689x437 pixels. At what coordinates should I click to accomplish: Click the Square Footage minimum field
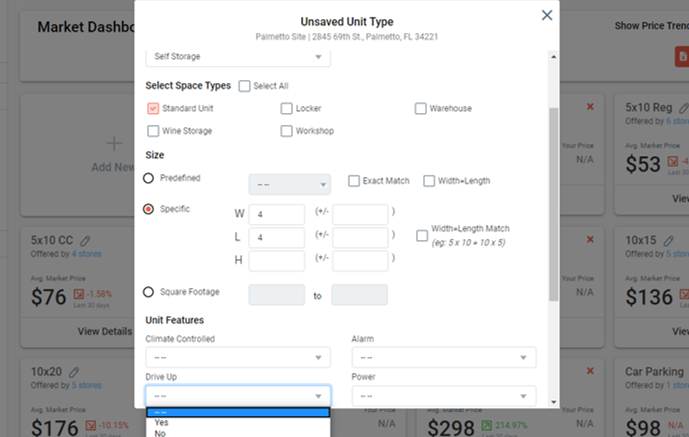(276, 295)
